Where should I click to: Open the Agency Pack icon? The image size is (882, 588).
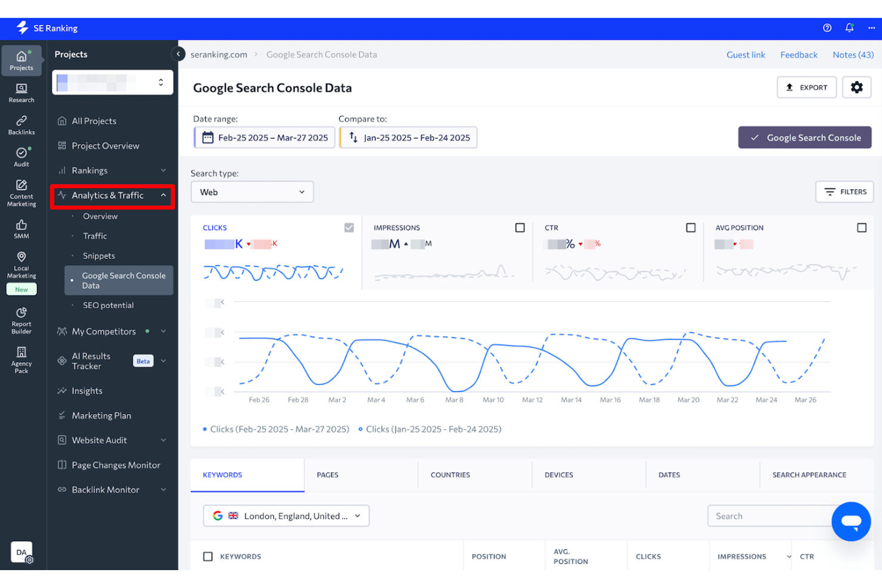coord(21,360)
